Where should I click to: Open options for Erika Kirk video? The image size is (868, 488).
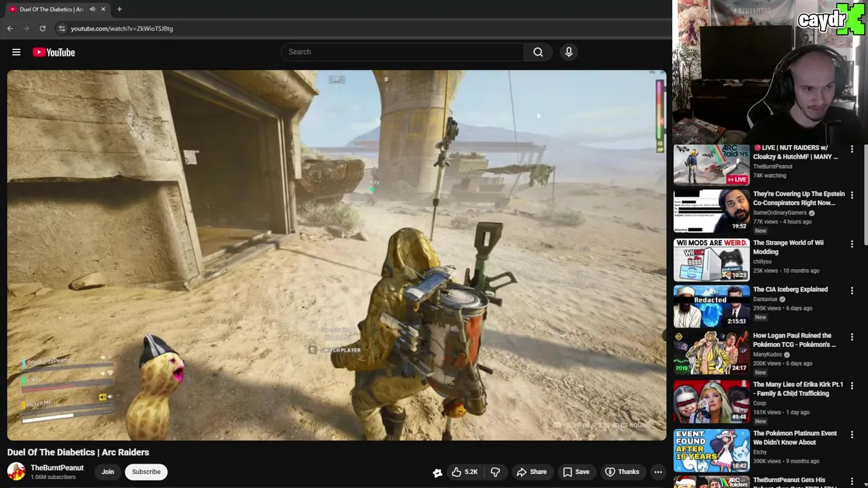(x=852, y=385)
